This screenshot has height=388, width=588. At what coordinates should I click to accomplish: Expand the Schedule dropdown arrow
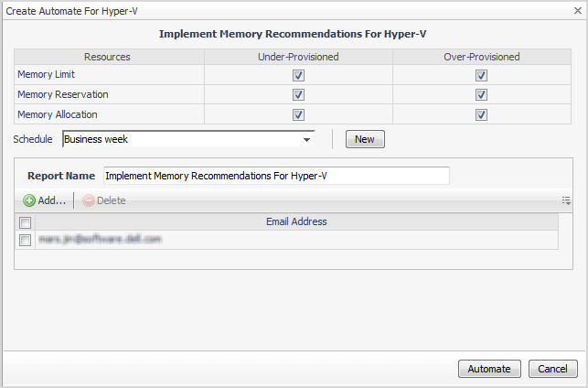(306, 139)
